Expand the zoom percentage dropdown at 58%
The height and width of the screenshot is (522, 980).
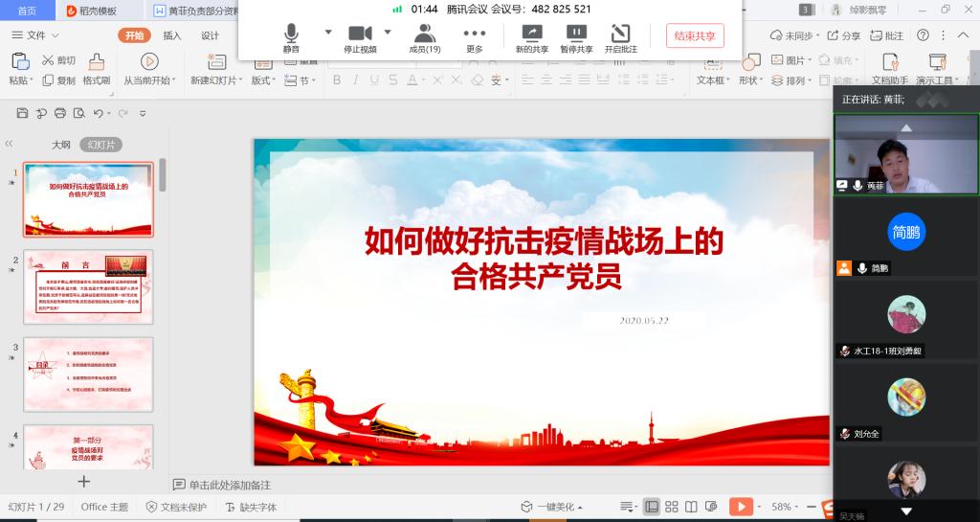pos(798,507)
